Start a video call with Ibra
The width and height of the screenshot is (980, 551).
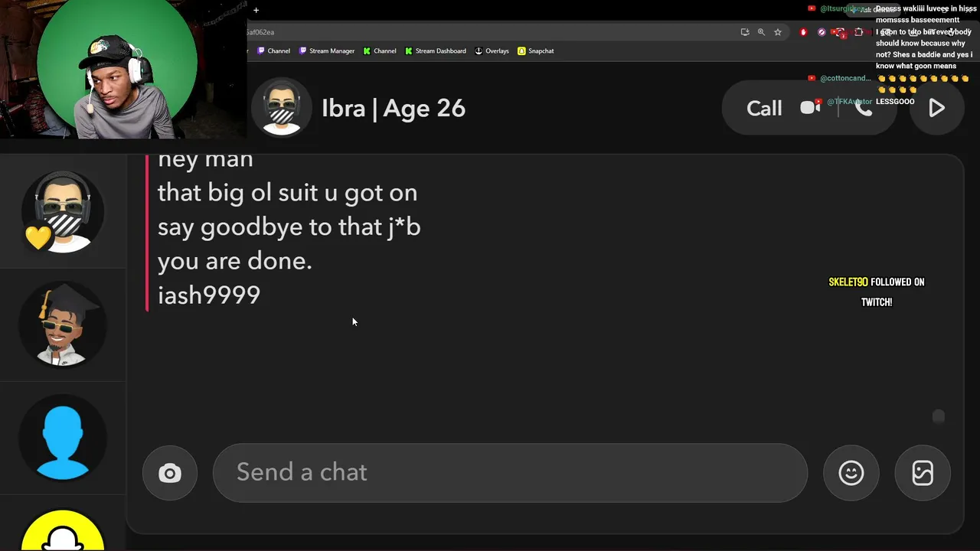click(x=810, y=108)
